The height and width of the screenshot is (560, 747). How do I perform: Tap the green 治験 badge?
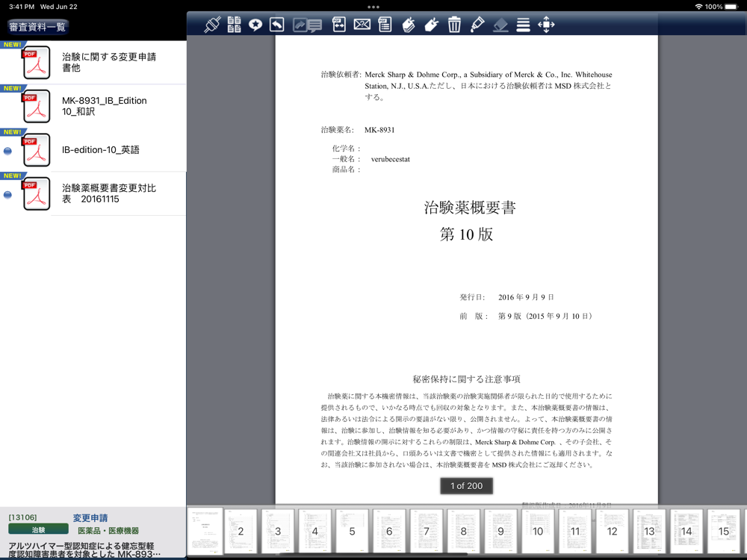(38, 529)
